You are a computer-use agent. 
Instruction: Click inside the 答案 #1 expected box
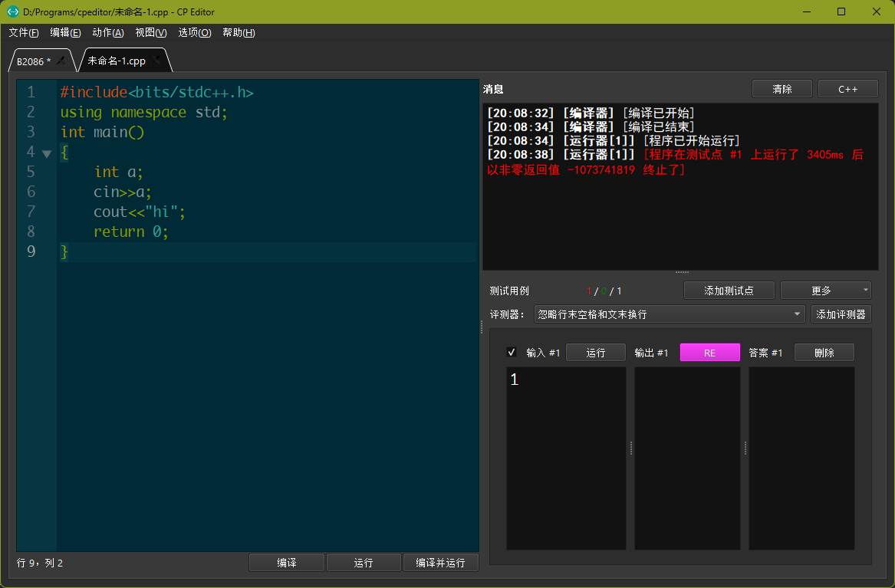pyautogui.click(x=801, y=458)
